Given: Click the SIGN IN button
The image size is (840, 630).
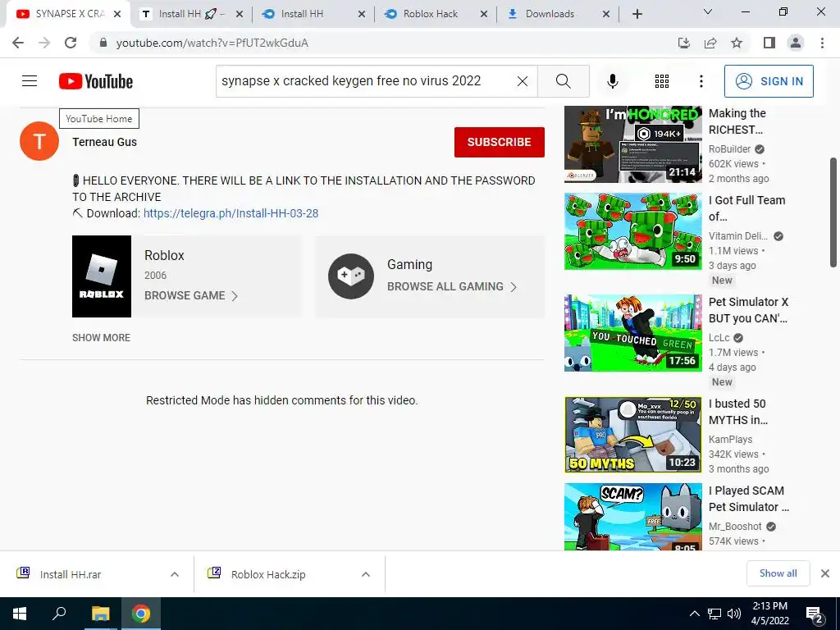Looking at the screenshot, I should (769, 81).
